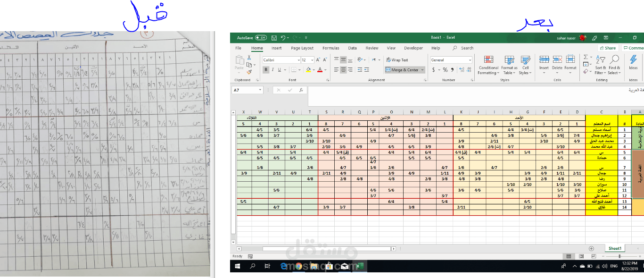
Task: Toggle Center horizontal alignment
Action: (344, 70)
